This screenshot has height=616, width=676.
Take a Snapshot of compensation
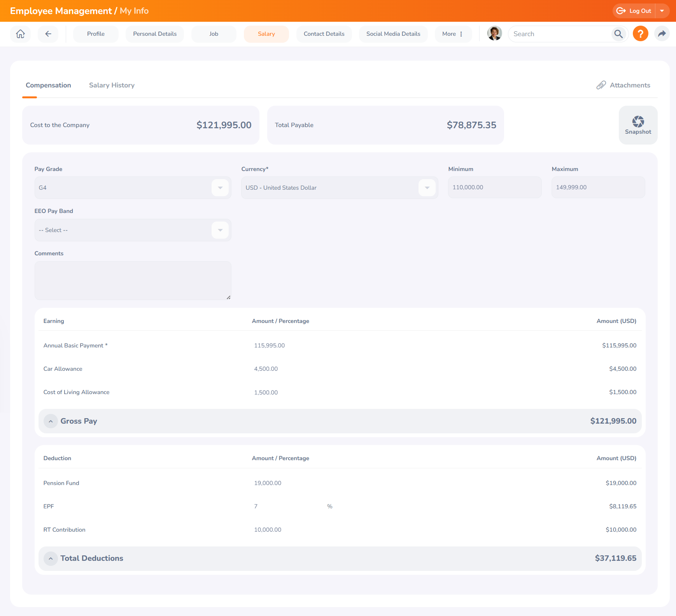[638, 125]
